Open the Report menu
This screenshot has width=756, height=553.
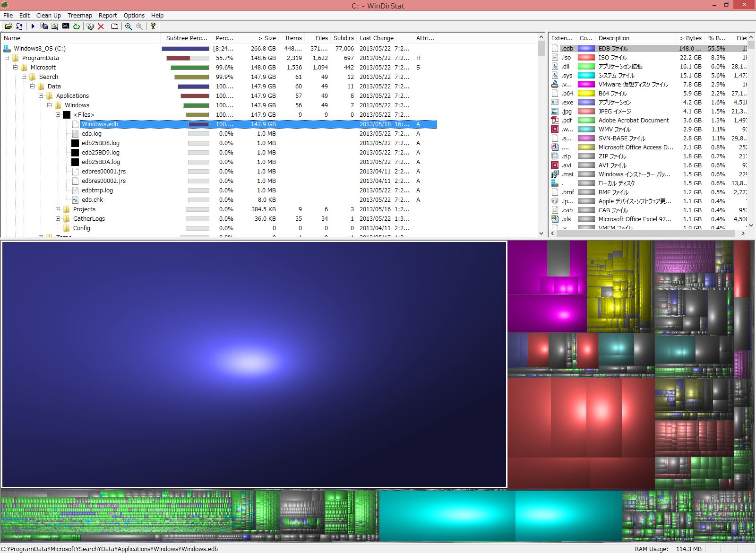pos(108,15)
